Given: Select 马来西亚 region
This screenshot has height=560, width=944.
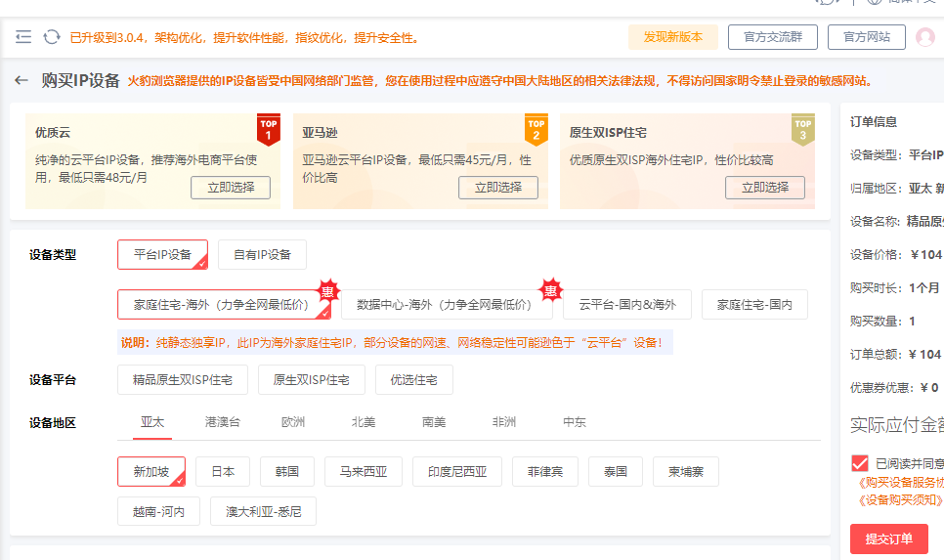Looking at the screenshot, I should pyautogui.click(x=364, y=471).
